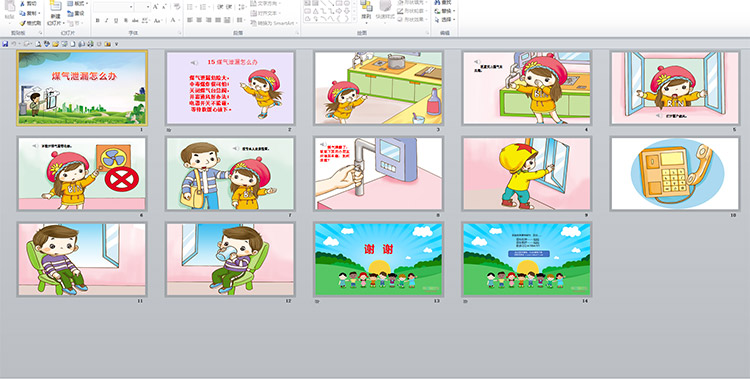Open the font size dropdown
Screen dimensions: 750x379
[x=148, y=7]
